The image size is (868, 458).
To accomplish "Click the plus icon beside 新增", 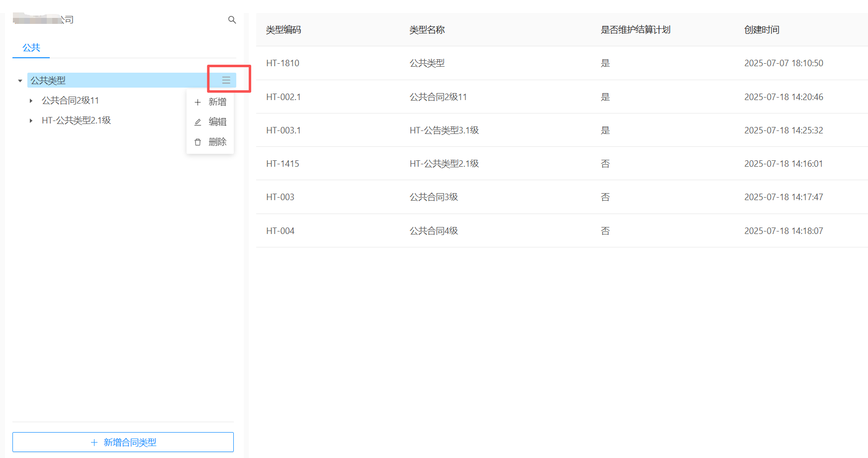I will coord(197,102).
